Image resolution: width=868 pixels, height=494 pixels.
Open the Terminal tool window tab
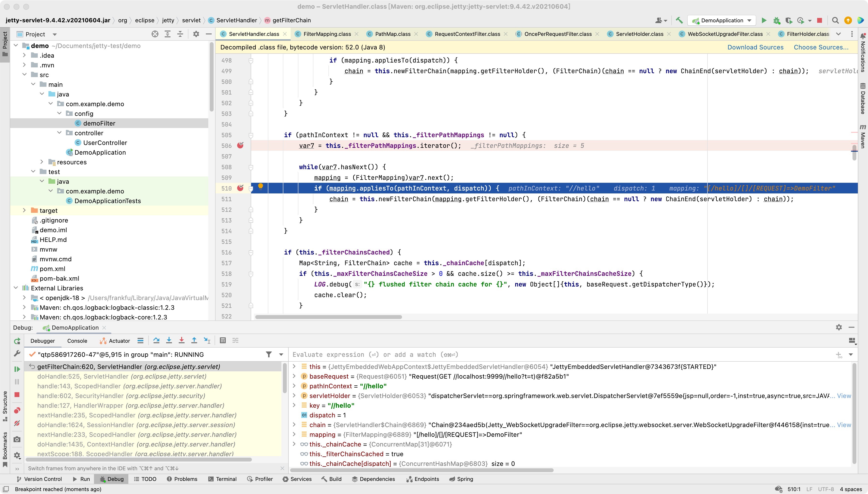pos(222,479)
